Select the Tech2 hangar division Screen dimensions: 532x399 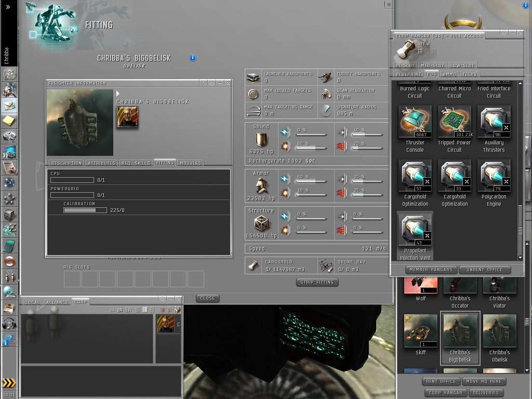[x=470, y=74]
